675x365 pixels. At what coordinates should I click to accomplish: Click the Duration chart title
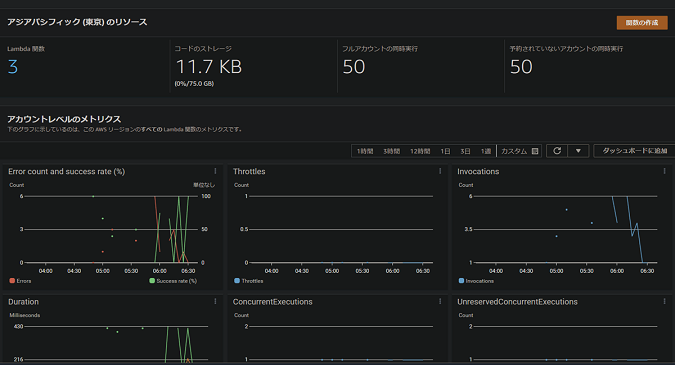pyautogui.click(x=23, y=302)
